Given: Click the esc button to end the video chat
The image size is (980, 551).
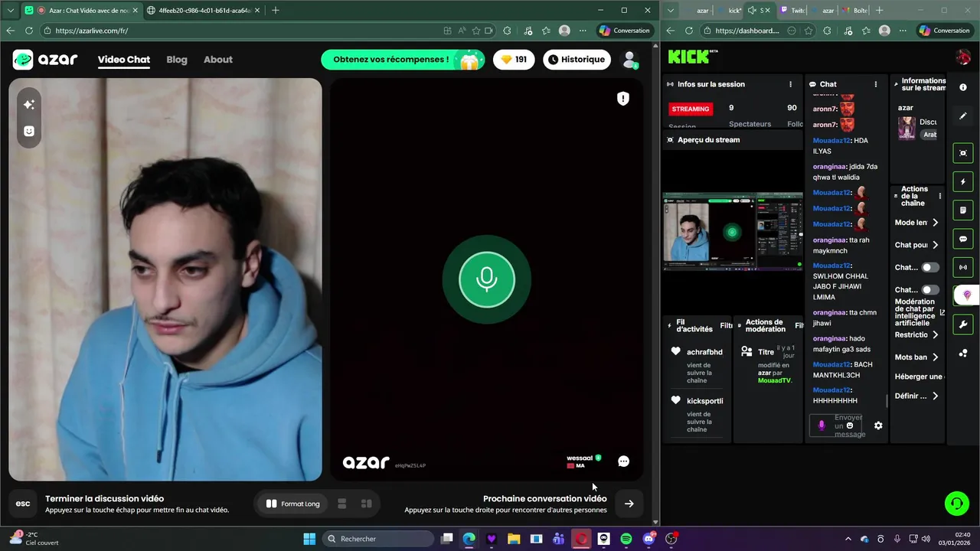Looking at the screenshot, I should [x=23, y=504].
